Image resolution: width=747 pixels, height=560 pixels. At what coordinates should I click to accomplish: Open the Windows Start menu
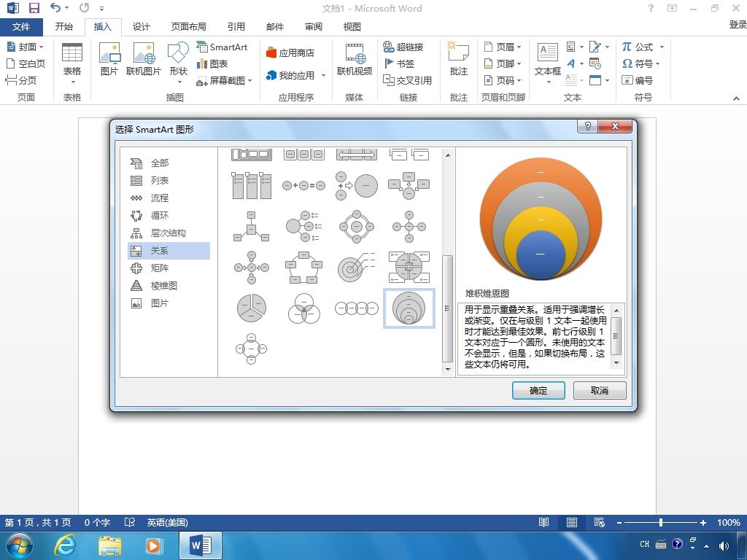pos(20,545)
